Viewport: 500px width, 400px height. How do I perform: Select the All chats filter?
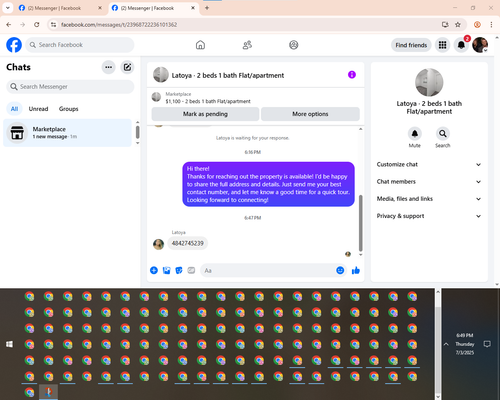(x=14, y=109)
